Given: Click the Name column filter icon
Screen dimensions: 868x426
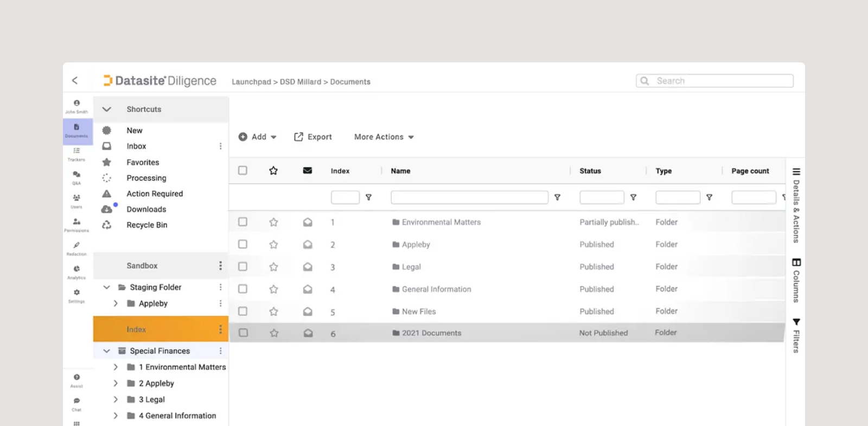Looking at the screenshot, I should 557,198.
